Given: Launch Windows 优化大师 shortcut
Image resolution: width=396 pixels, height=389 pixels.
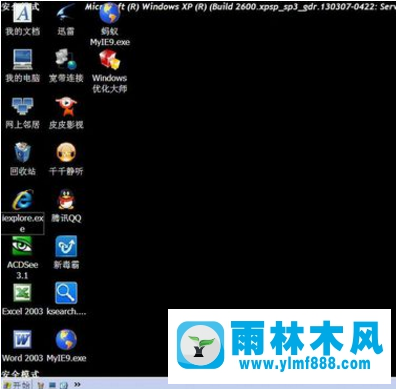Looking at the screenshot, I should click(110, 71).
